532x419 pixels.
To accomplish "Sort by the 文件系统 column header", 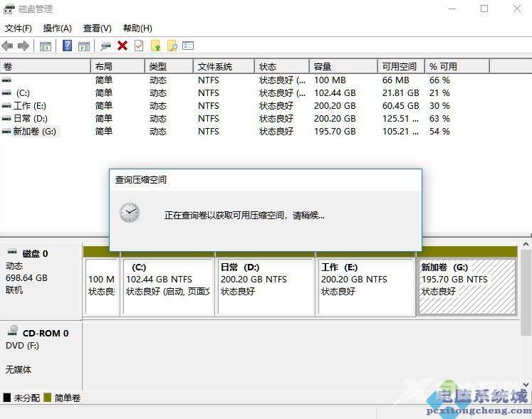I will pyautogui.click(x=224, y=66).
